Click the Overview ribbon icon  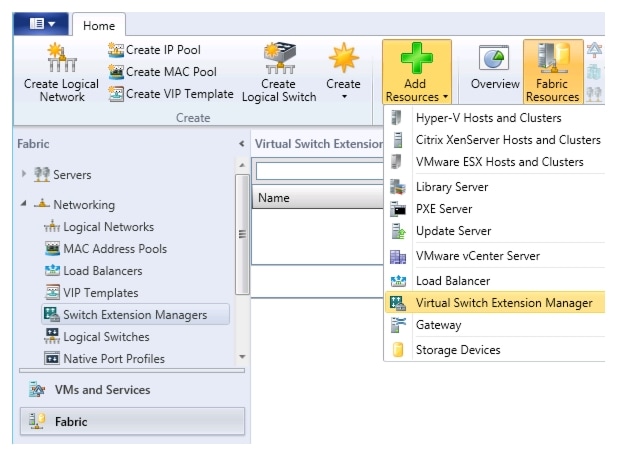[494, 58]
